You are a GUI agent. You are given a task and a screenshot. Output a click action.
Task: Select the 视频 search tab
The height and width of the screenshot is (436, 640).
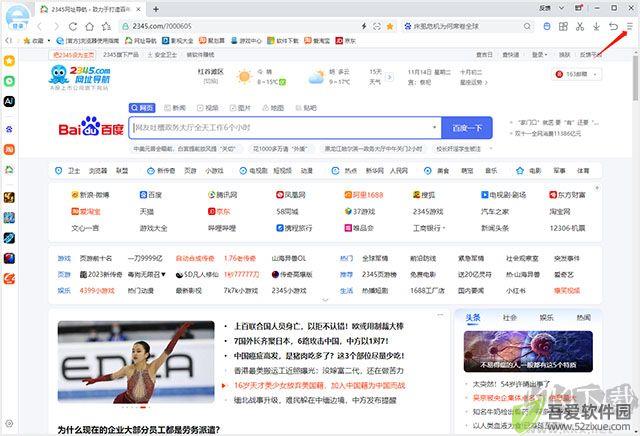[x=207, y=108]
